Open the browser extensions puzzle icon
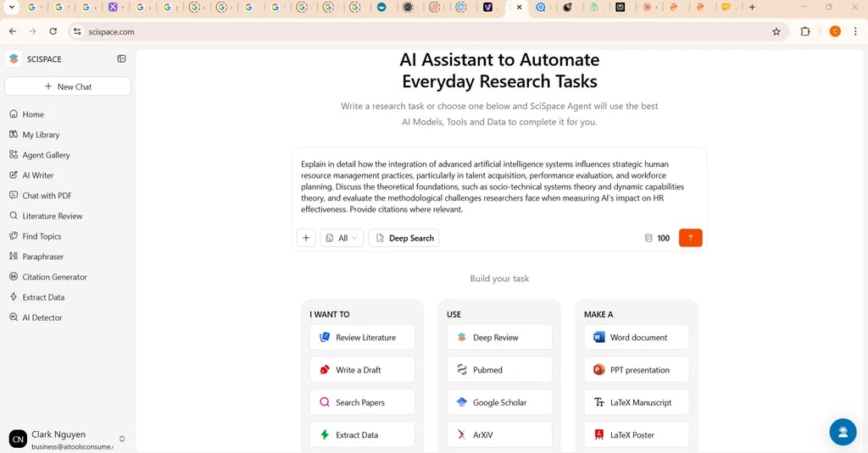This screenshot has height=453, width=868. tap(805, 31)
